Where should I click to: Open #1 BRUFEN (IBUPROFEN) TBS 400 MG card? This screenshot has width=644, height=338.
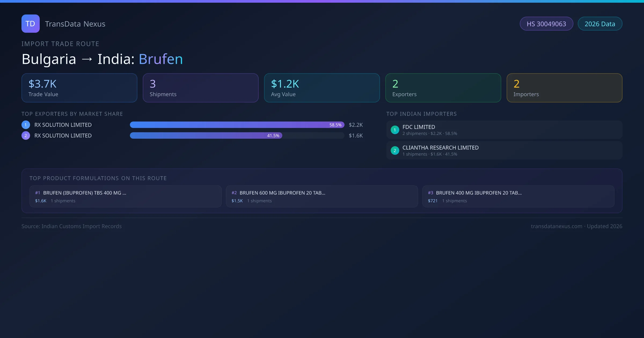click(x=125, y=196)
